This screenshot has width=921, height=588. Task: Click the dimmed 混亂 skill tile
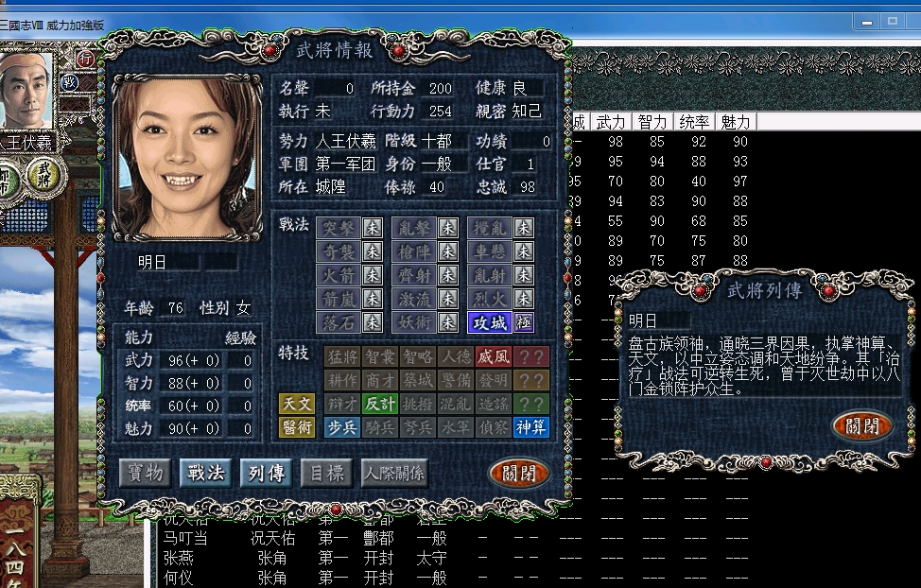click(456, 404)
